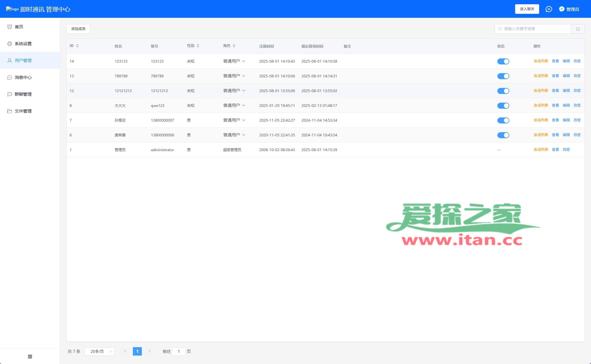Viewport: 591px width, 364px height.
Task: Sort the table by ID column arrows
Action: click(77, 46)
